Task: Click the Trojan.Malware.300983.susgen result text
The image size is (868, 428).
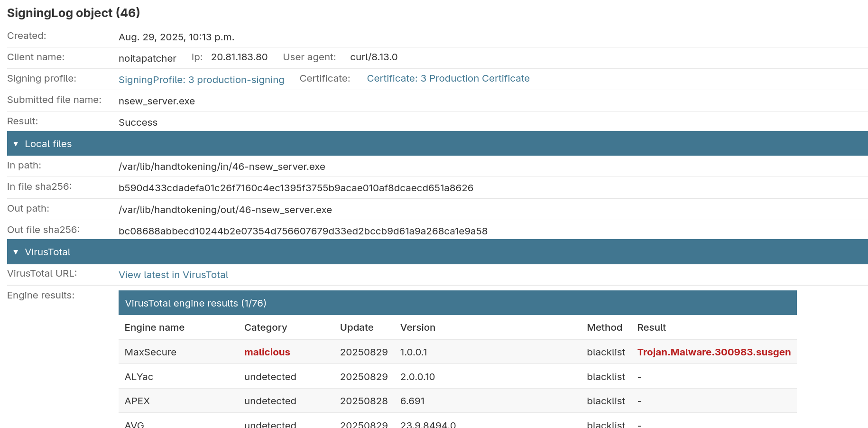Action: [x=713, y=352]
